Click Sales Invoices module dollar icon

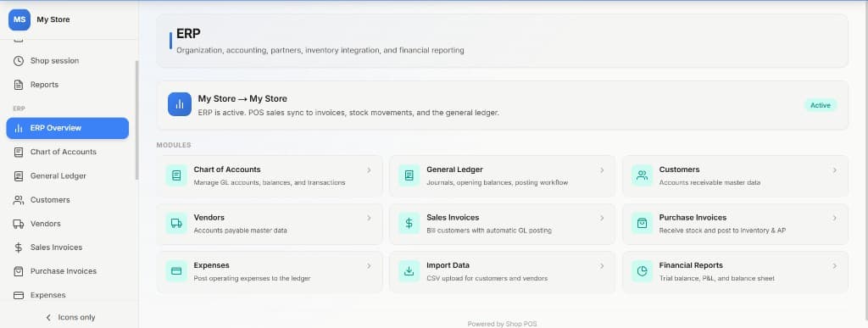[x=409, y=224]
